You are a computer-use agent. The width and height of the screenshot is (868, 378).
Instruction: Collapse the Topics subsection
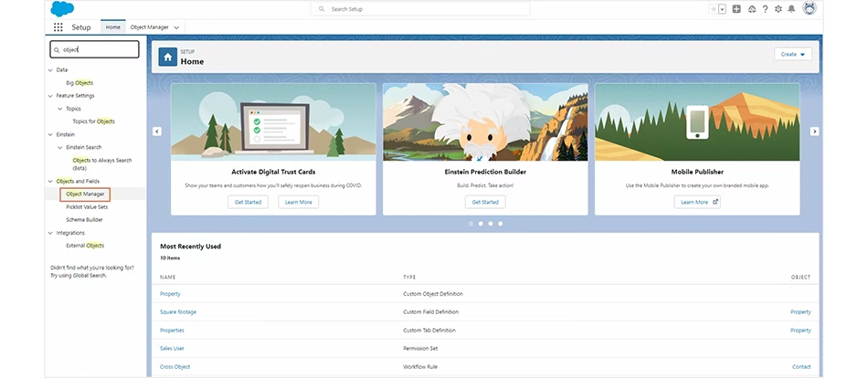point(60,109)
